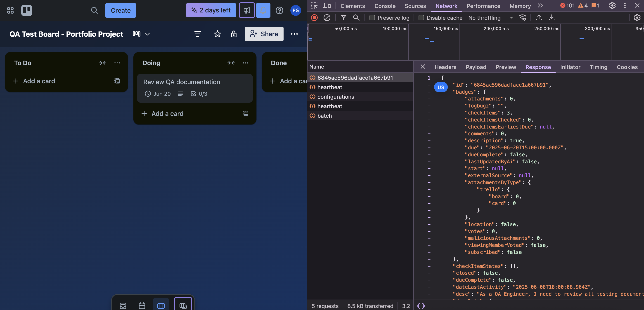
Task: Open the Trello app switcher grid
Action: pyautogui.click(x=10, y=10)
